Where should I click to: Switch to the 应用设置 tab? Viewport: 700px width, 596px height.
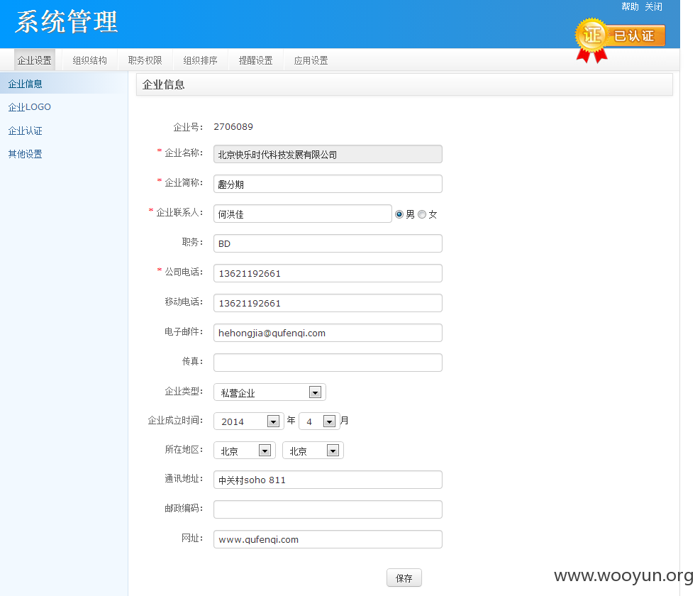click(x=311, y=60)
